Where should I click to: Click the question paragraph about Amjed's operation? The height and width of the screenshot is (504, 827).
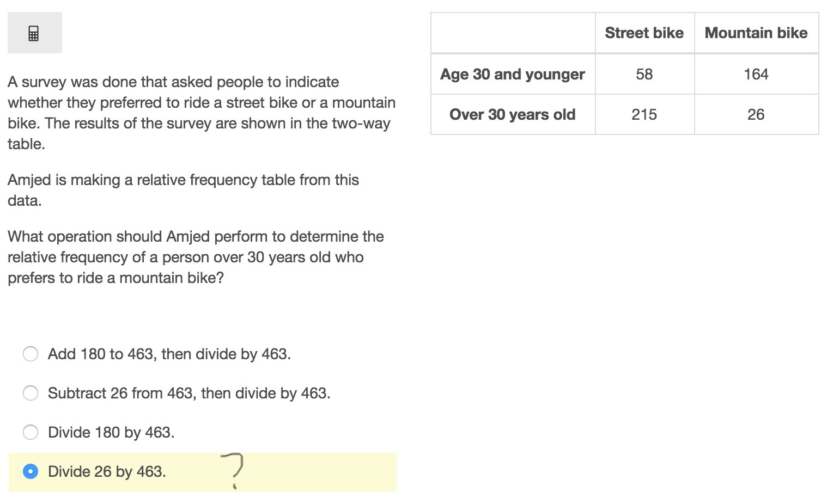pyautogui.click(x=196, y=257)
